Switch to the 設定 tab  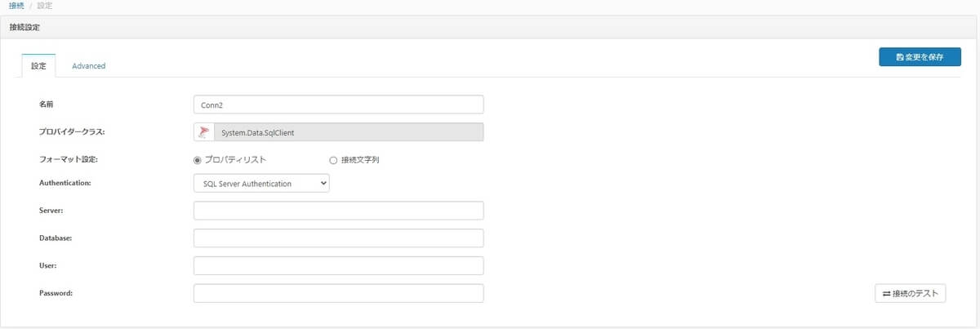click(38, 66)
